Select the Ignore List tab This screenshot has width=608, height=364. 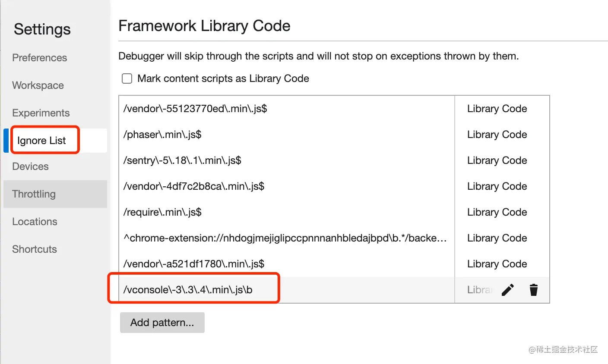coord(41,141)
